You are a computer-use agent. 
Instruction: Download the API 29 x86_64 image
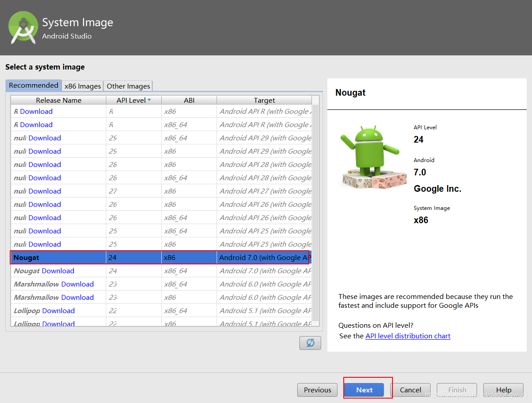(x=45, y=138)
